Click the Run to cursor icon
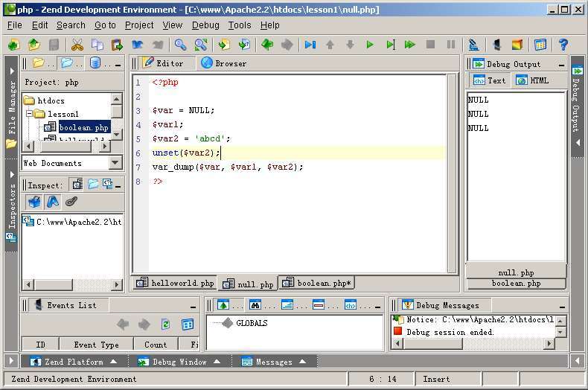Image resolution: width=588 pixels, height=390 pixels. (390, 45)
